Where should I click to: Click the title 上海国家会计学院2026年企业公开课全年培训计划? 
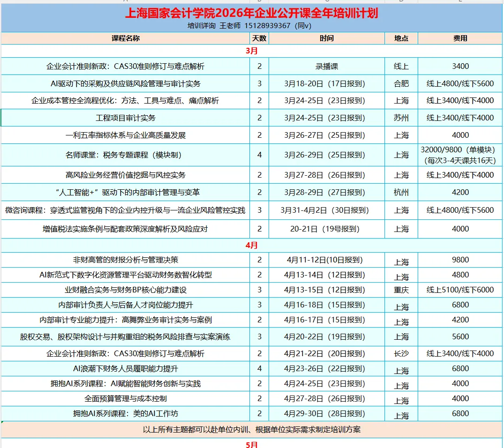pos(251,13)
